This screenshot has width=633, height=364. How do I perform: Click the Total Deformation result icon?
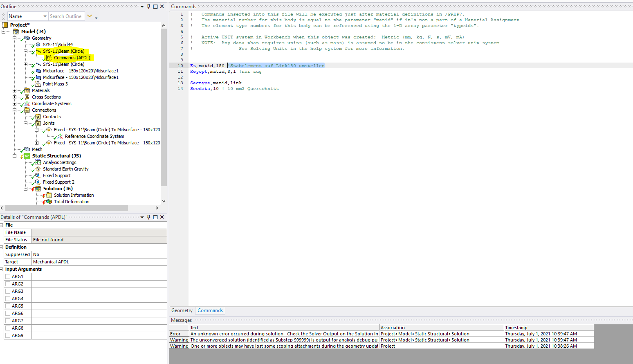pyautogui.click(x=49, y=202)
